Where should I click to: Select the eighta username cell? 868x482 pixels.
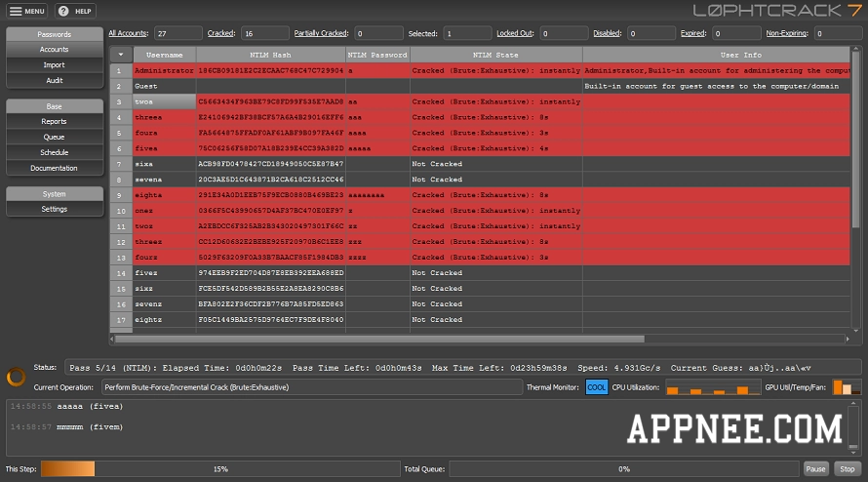point(165,195)
